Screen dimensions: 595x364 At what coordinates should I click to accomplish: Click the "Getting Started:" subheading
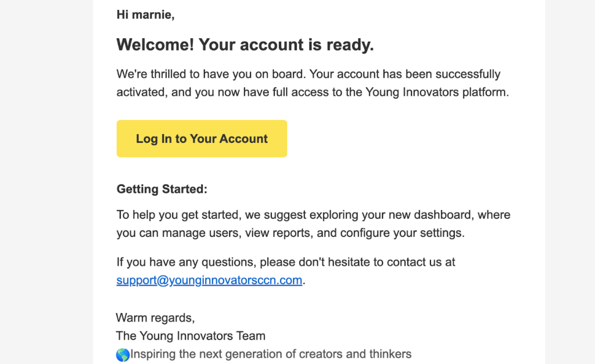point(162,189)
